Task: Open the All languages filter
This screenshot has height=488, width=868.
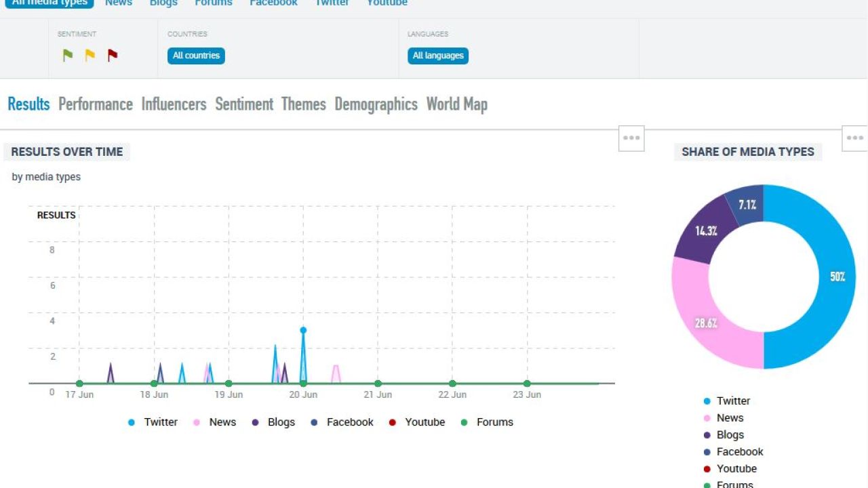Action: pos(438,56)
